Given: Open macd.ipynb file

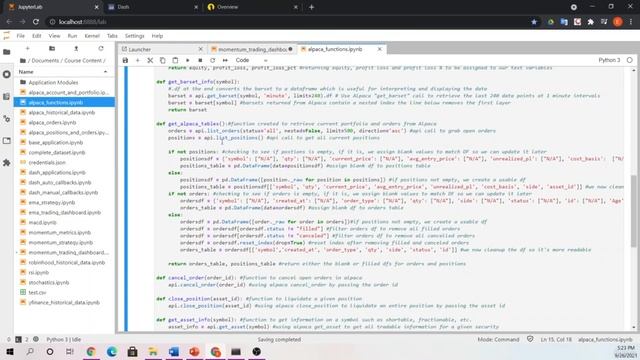Looking at the screenshot, I should [x=63, y=222].
